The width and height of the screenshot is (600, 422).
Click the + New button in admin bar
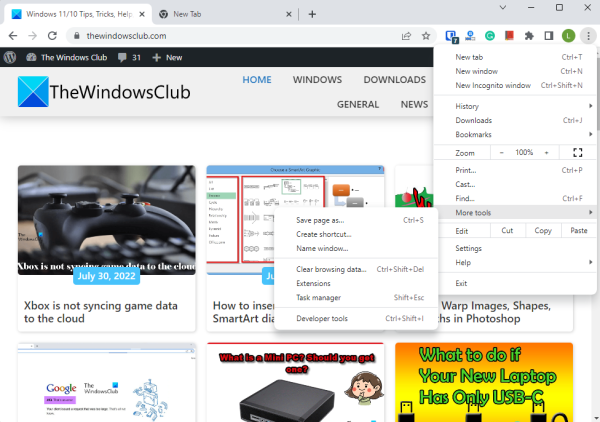pyautogui.click(x=167, y=57)
